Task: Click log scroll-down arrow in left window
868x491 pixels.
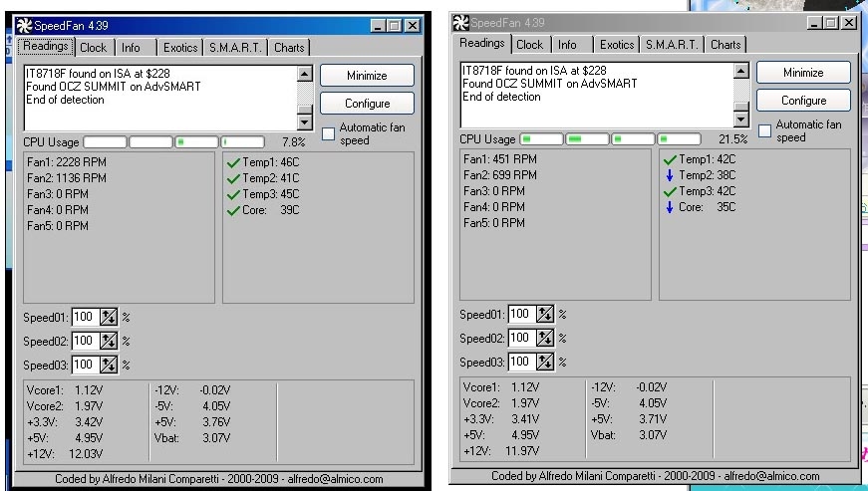Action: point(305,122)
